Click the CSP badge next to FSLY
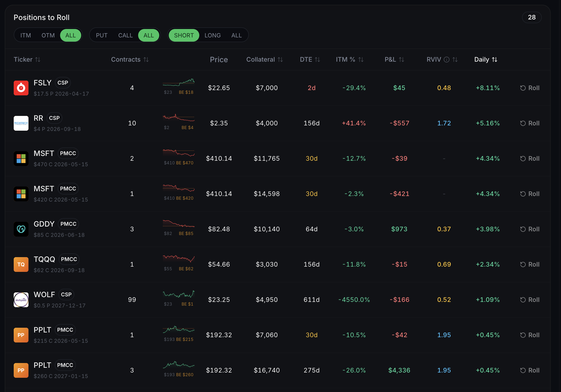Screen dimensions: 561x392 pos(63,83)
